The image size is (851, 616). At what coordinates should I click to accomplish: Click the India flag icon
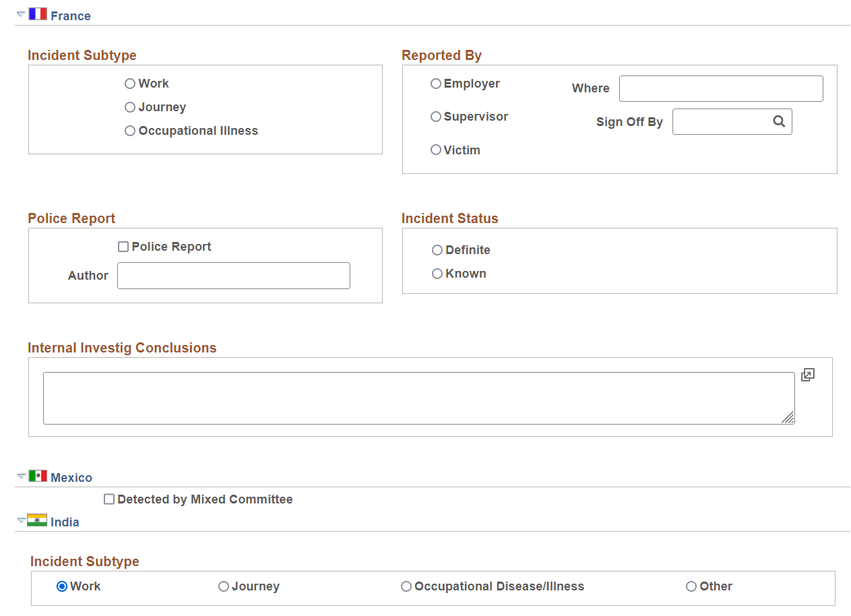pos(38,520)
